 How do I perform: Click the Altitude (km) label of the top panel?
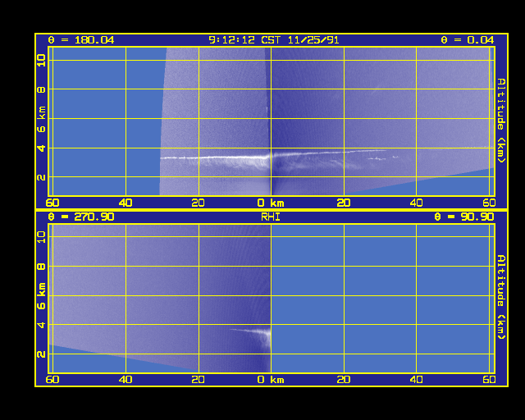pyautogui.click(x=501, y=121)
